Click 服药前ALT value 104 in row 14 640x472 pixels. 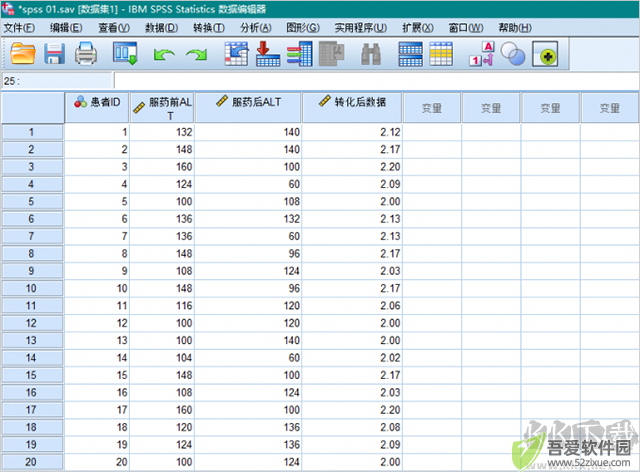[162, 358]
